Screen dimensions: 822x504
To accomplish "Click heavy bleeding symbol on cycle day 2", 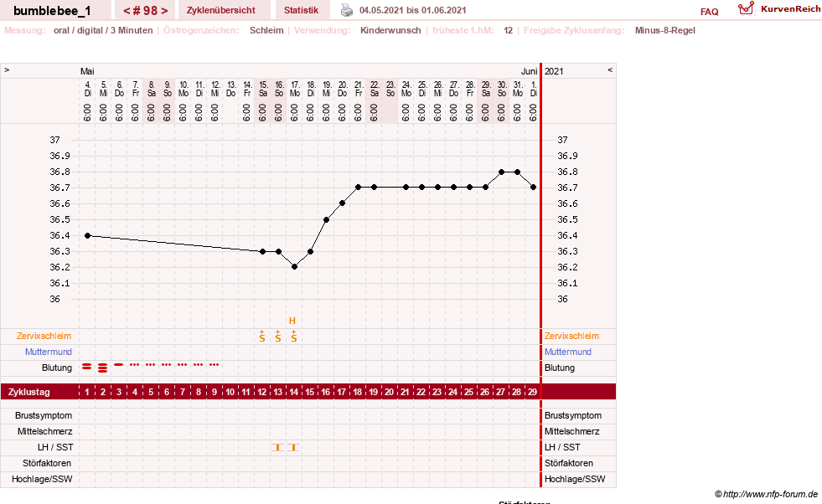I will [103, 368].
